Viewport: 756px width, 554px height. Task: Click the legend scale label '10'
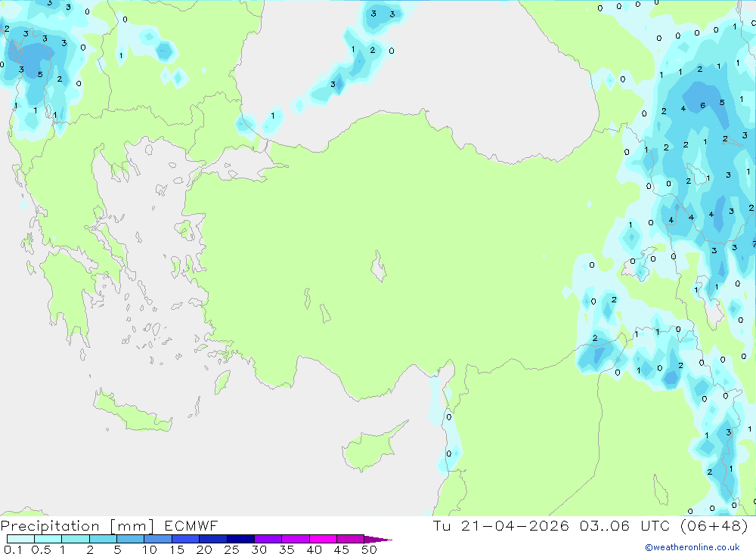(150, 549)
